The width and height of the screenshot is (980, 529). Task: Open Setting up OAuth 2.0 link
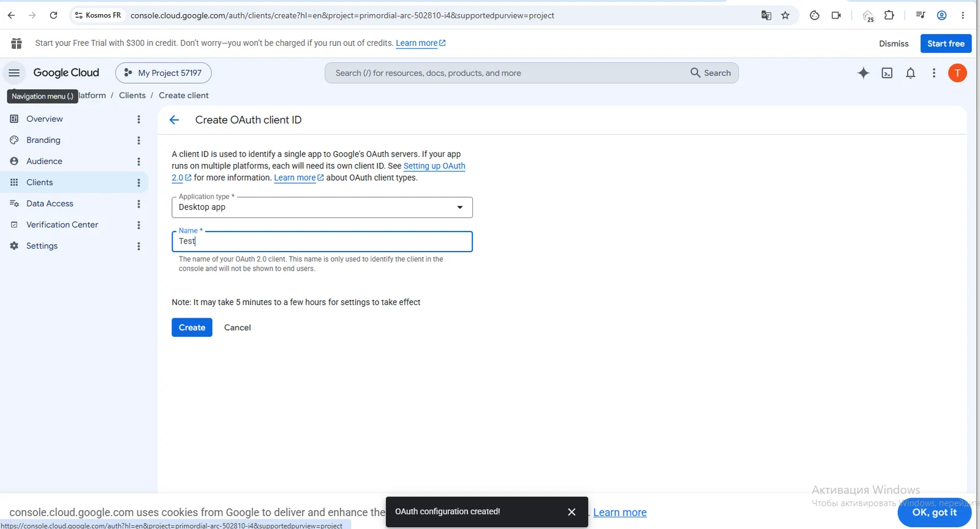(434, 166)
